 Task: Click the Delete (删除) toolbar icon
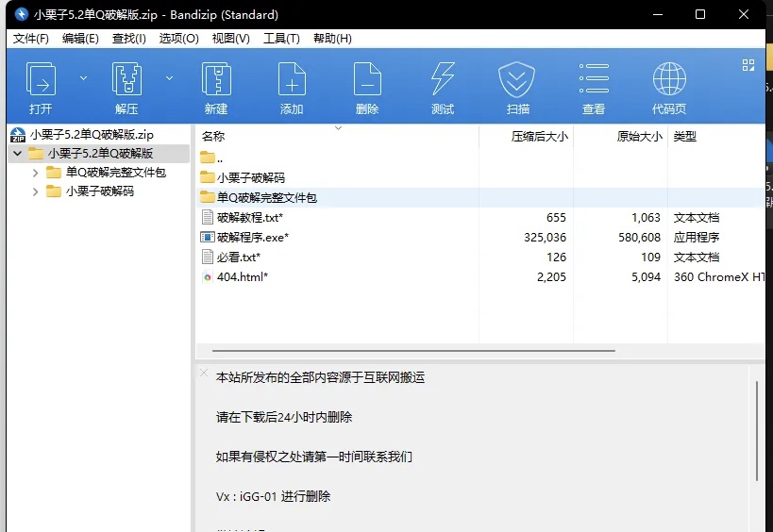pos(367,79)
